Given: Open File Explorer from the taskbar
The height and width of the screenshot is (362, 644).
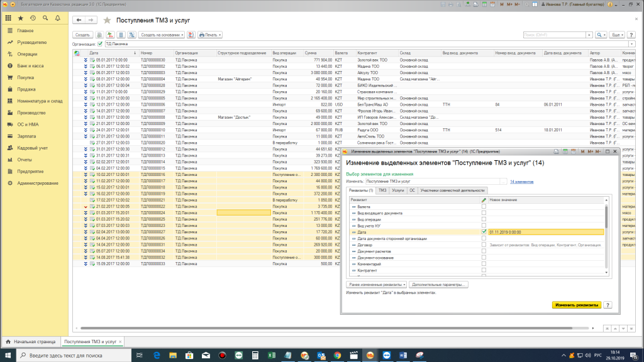Looking at the screenshot, I should click(x=173, y=355).
